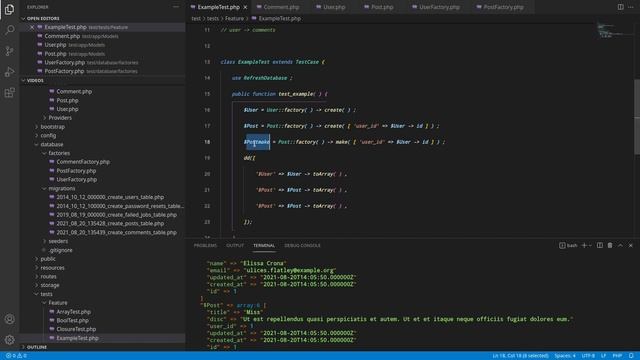This screenshot has width=640, height=360.
Task: Expand the config folder
Action: (x=48, y=136)
